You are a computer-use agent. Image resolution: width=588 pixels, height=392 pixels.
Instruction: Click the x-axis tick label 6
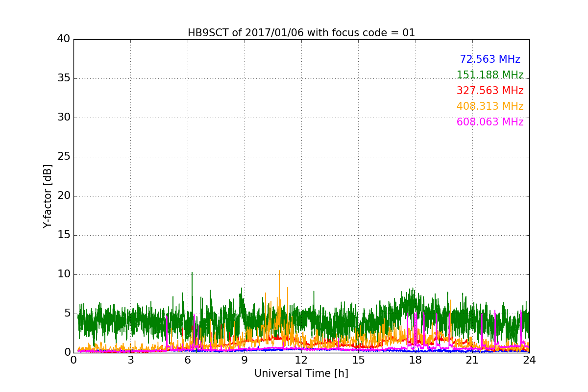[x=188, y=360]
